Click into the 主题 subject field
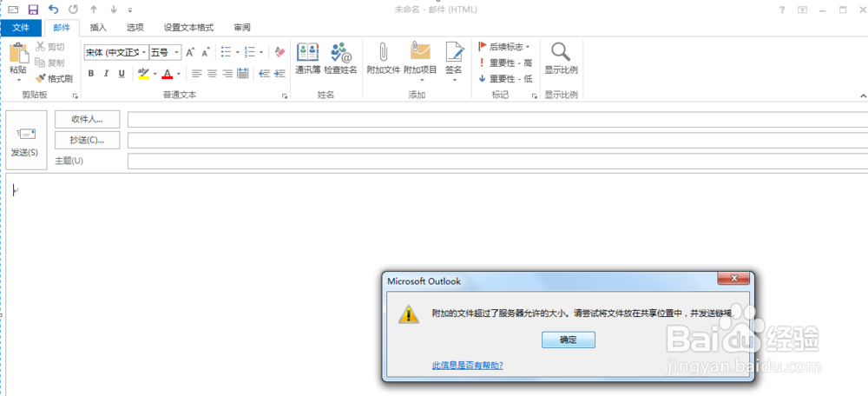The image size is (868, 396). [497, 162]
